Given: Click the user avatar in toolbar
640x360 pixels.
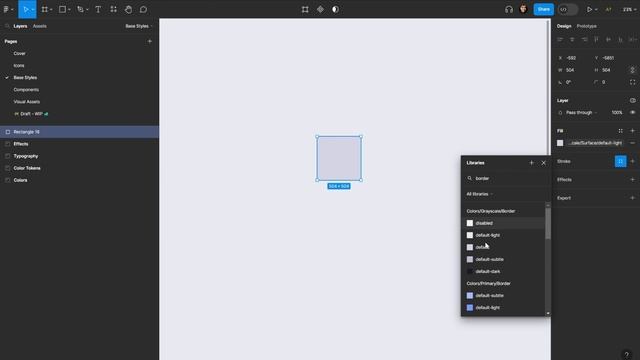Looking at the screenshot, I should [523, 9].
